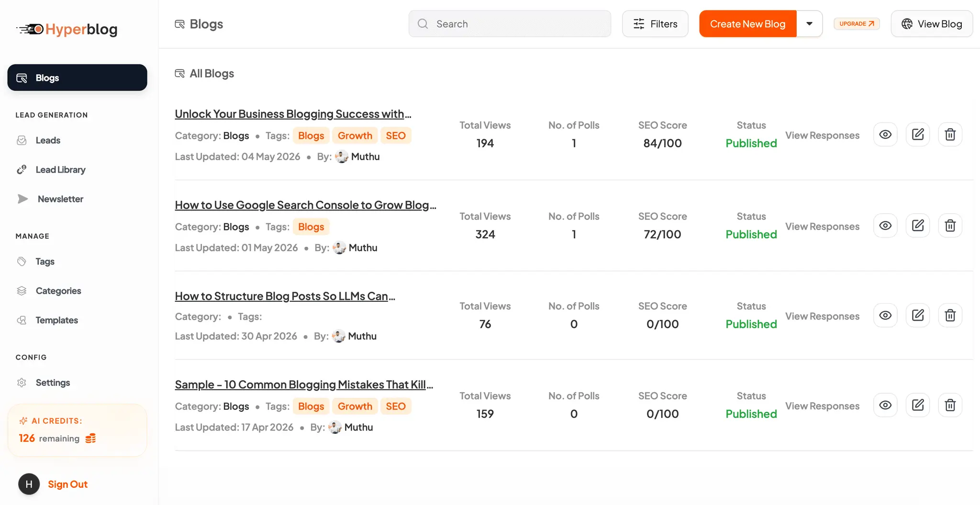Preview the 'Structure Blog Posts So LLMs' post
The height and width of the screenshot is (505, 980).
(x=885, y=316)
